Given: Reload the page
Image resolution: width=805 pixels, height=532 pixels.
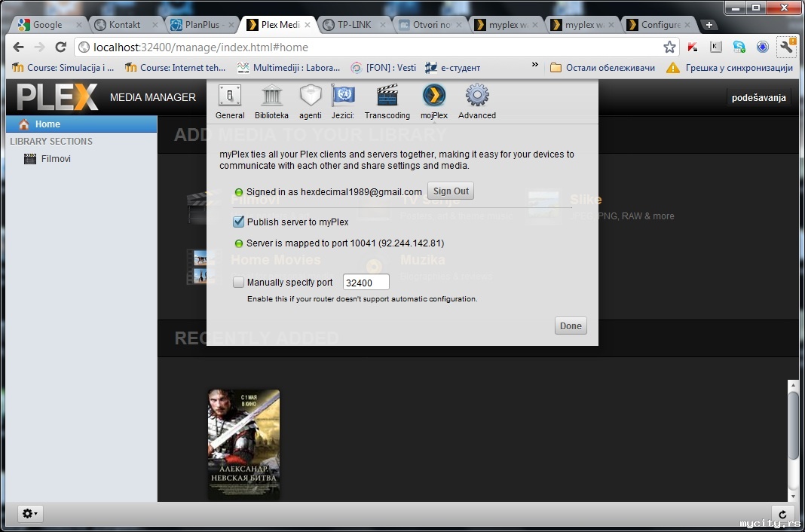Looking at the screenshot, I should 60,47.
